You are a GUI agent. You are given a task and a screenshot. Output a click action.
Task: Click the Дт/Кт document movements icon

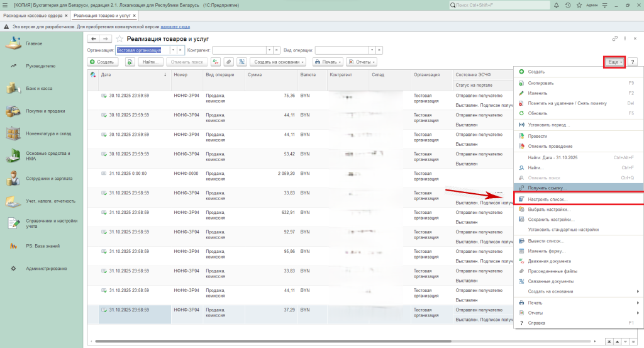coord(216,62)
